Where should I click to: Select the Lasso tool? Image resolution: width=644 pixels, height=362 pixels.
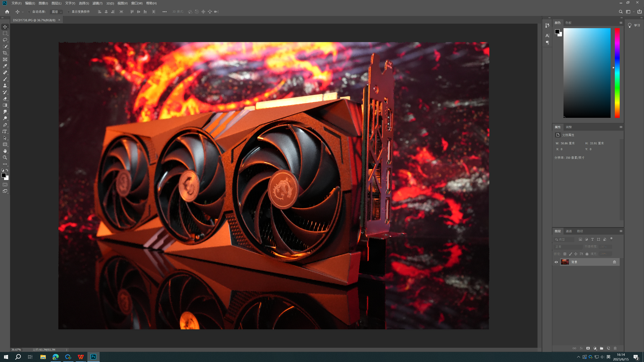(5, 40)
